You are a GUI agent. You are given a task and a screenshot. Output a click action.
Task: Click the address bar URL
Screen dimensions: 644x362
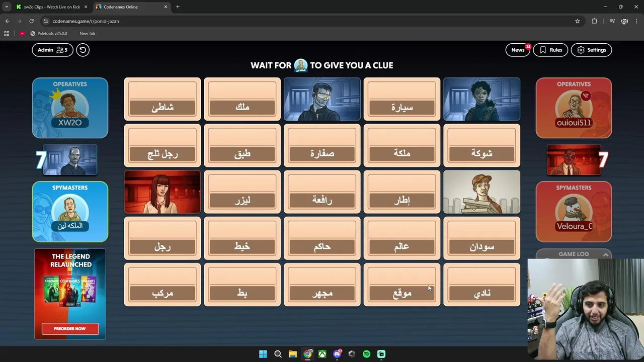pyautogui.click(x=86, y=21)
